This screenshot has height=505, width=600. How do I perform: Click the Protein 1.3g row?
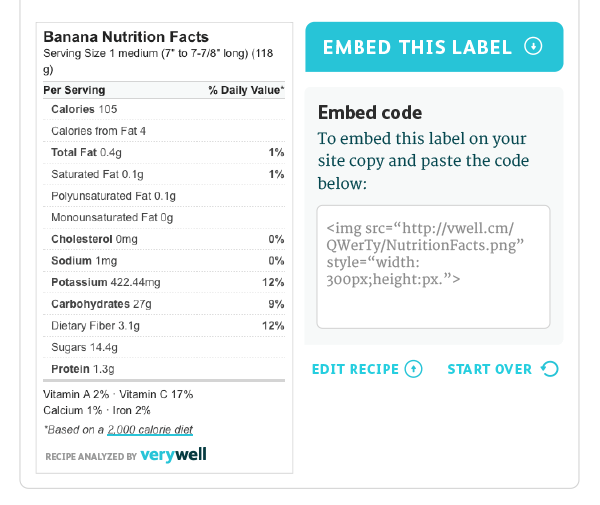(164, 369)
